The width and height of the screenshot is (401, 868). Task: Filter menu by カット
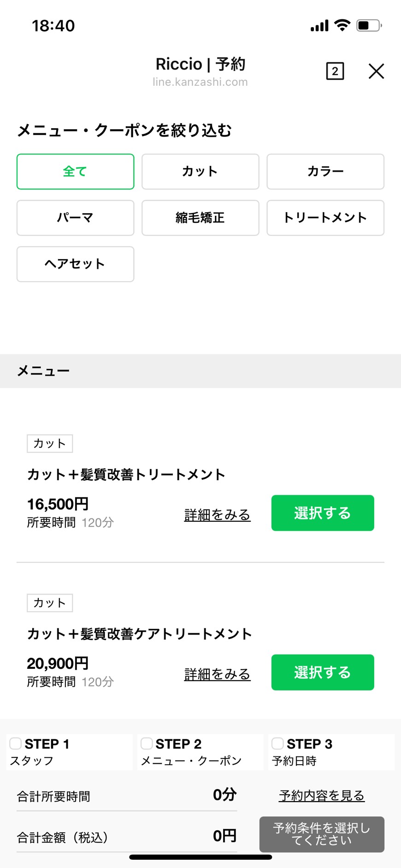200,172
